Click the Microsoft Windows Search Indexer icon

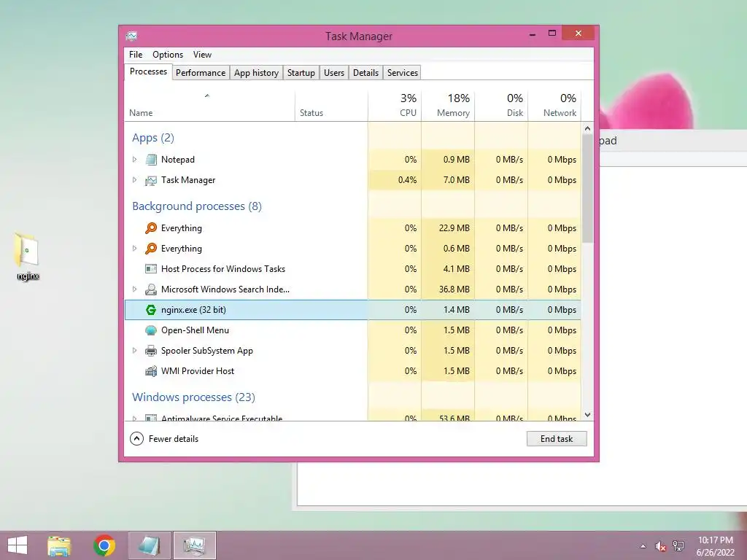(151, 289)
